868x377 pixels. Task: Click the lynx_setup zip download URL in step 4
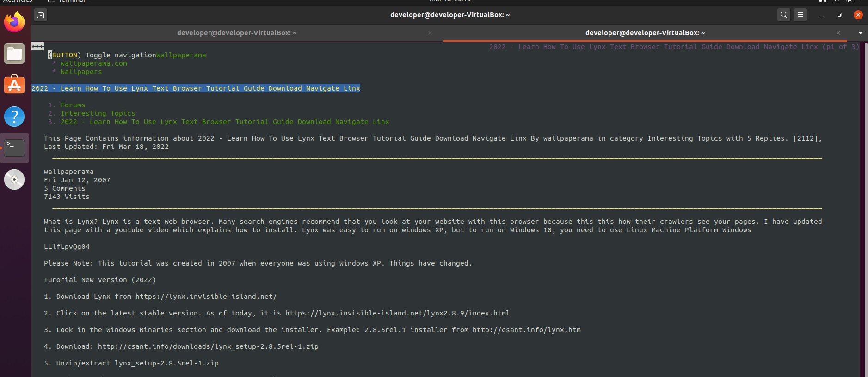[x=208, y=346]
